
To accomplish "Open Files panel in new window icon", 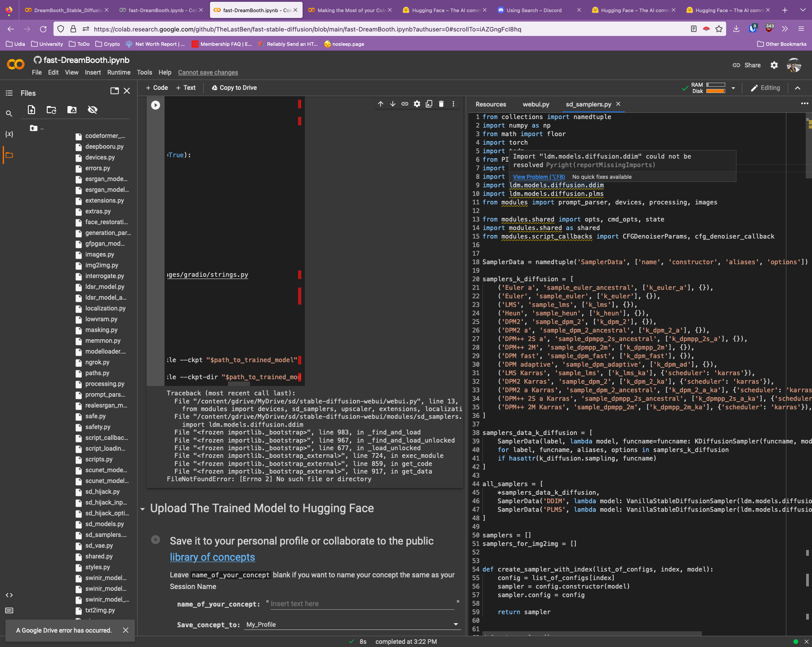I will click(115, 91).
